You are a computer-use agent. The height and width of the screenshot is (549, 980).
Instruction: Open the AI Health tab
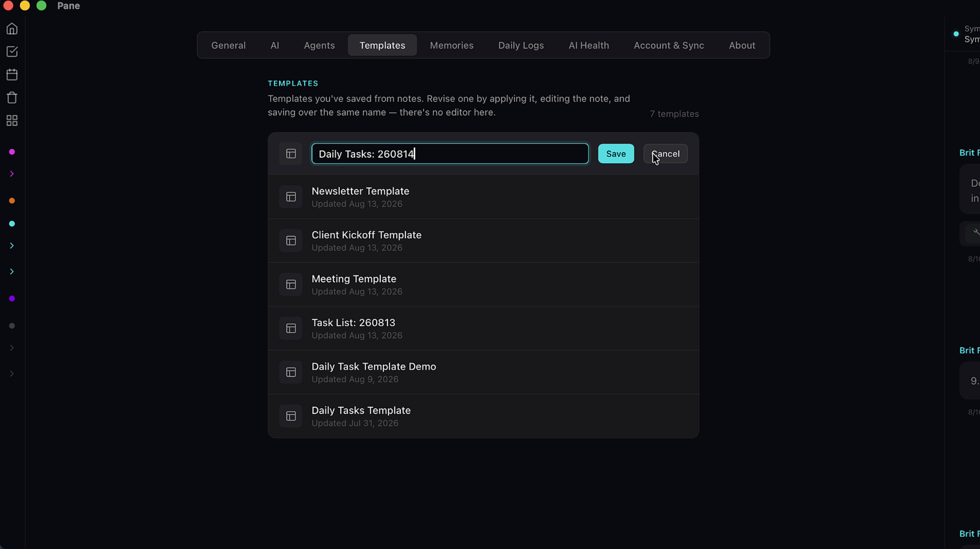(x=588, y=45)
